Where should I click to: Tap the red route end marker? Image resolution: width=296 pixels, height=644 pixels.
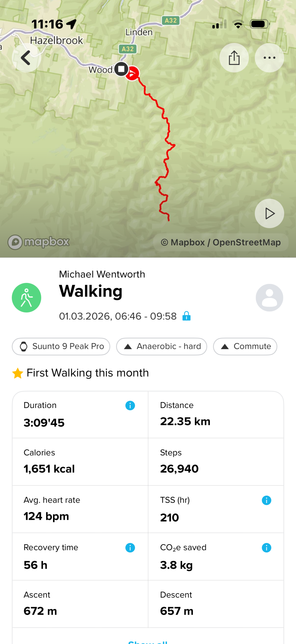(x=132, y=74)
